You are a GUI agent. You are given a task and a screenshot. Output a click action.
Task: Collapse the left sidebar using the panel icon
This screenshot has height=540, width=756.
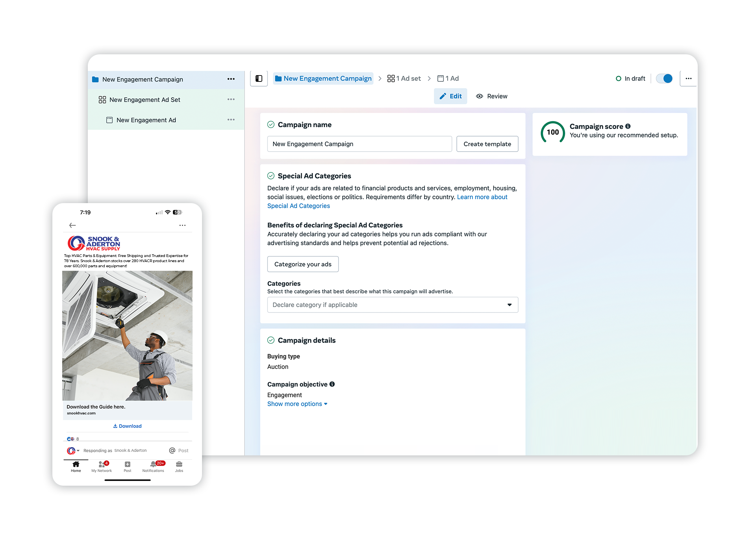[259, 78]
